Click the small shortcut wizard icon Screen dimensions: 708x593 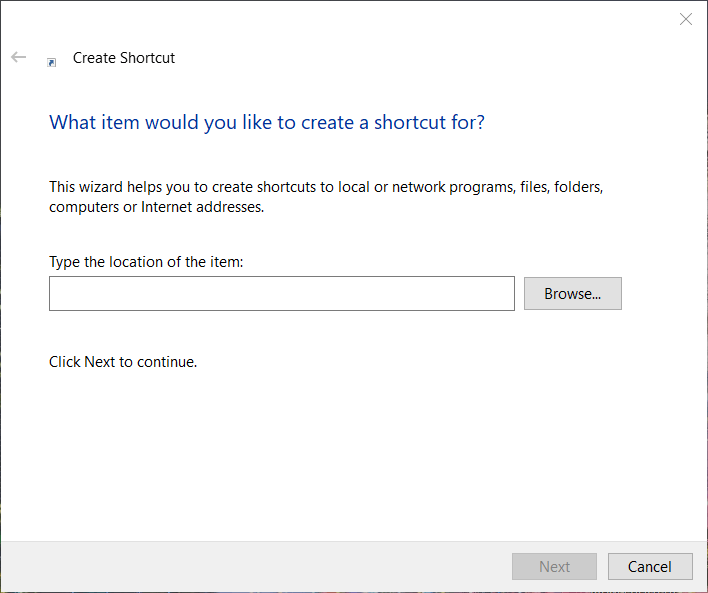(x=52, y=62)
